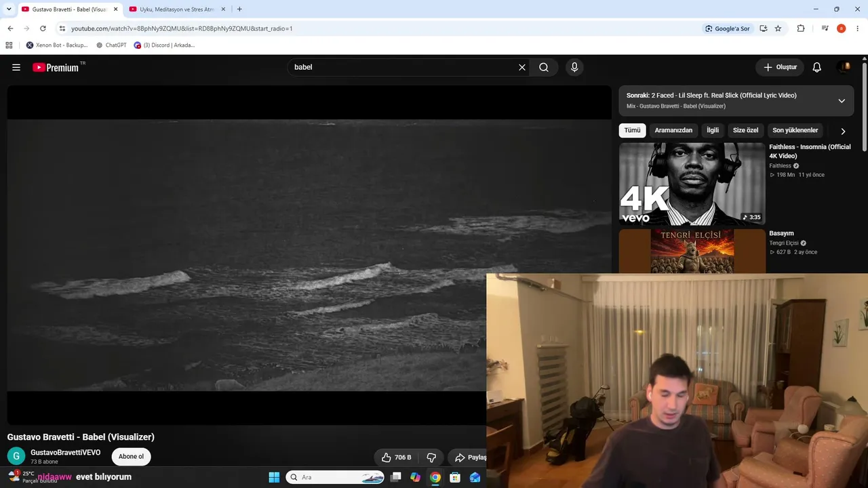Open YouTube notifications bell
Image resolution: width=868 pixels, height=488 pixels.
coord(817,67)
